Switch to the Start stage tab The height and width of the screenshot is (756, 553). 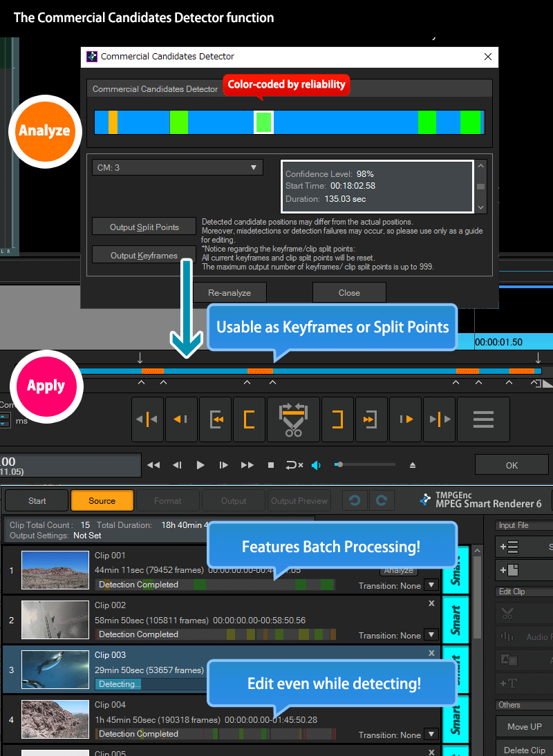[x=37, y=501]
